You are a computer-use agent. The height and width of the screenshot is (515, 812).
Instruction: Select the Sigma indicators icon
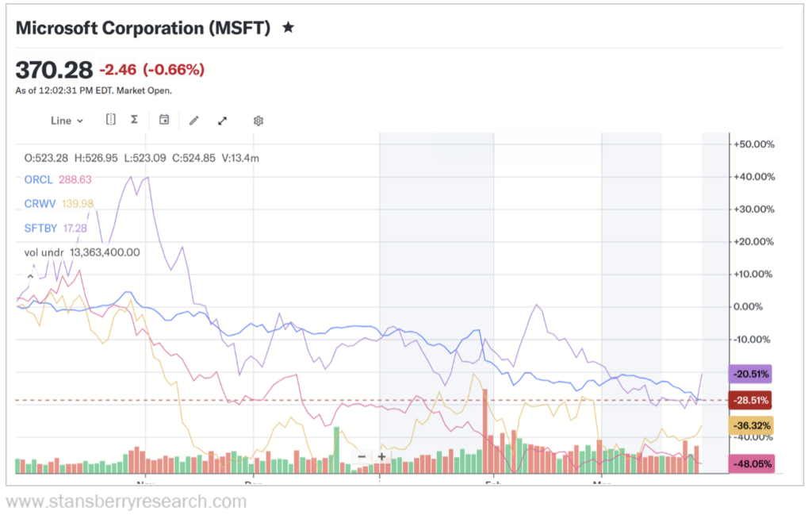click(x=134, y=120)
